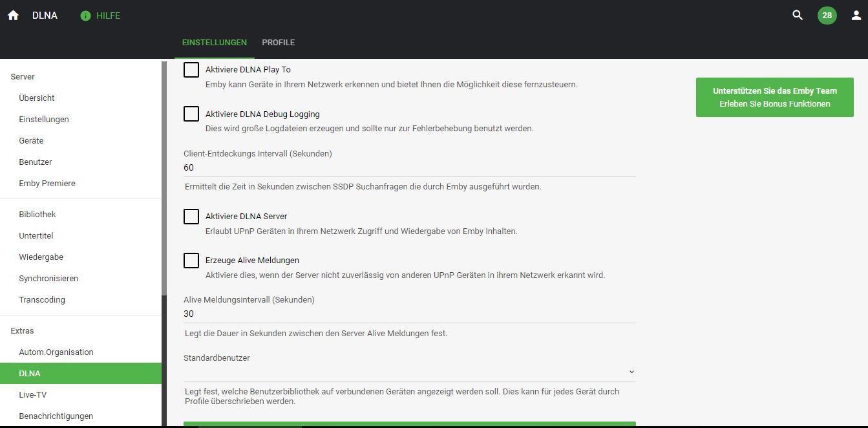
Task: Select Benutzer in the sidebar
Action: pos(81,162)
